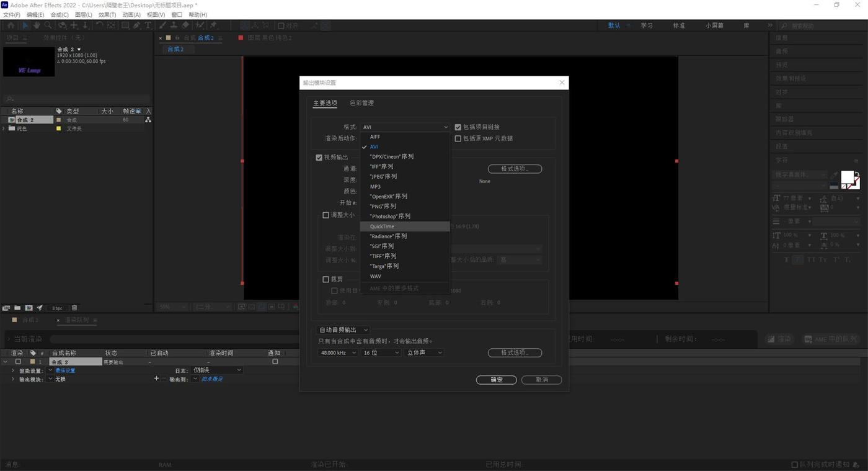Viewport: 868px width, 471px height.
Task: Go to the Home screen icon
Action: [x=11, y=25]
